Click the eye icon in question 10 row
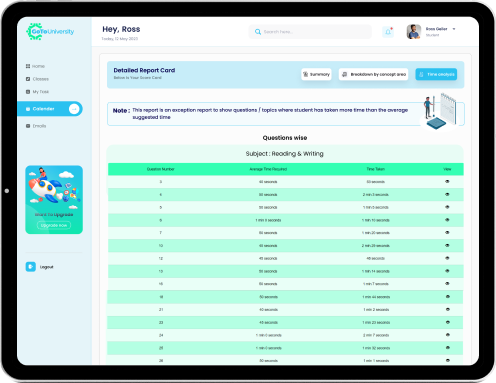Screen dimensions: 496x383 tap(447, 245)
